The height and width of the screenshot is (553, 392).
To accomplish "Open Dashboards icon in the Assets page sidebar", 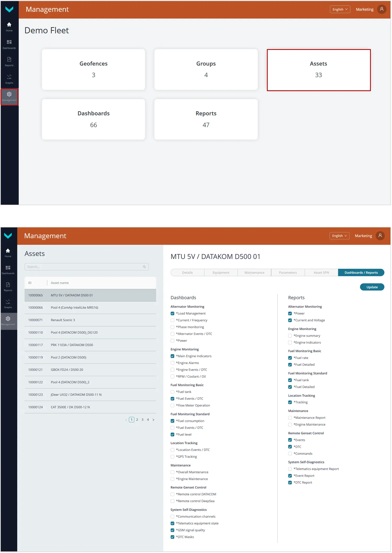I will click(8, 270).
